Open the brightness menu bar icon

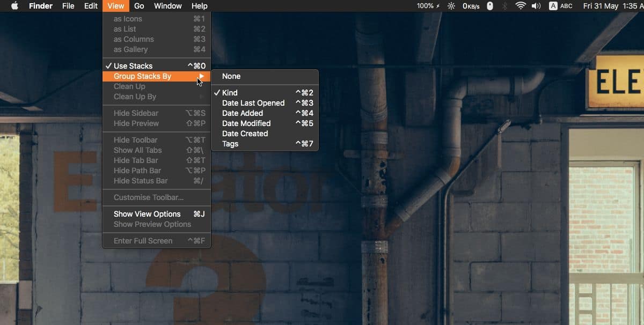[x=451, y=6]
